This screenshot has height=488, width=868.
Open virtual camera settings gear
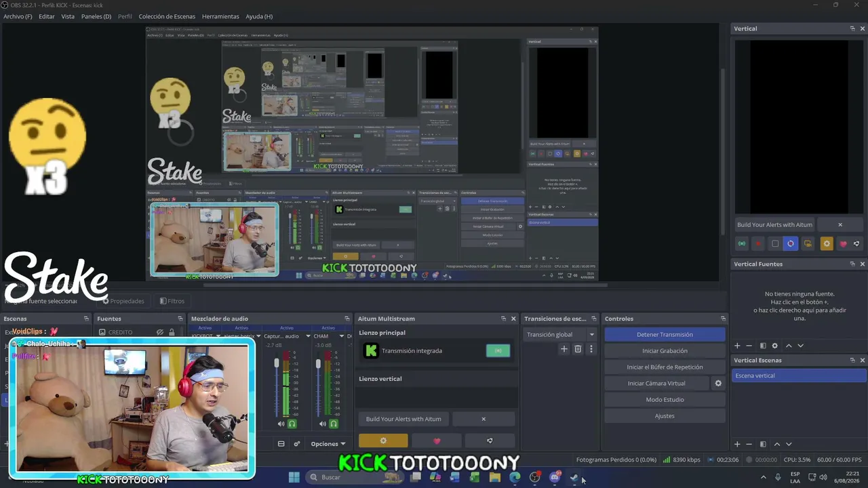718,383
